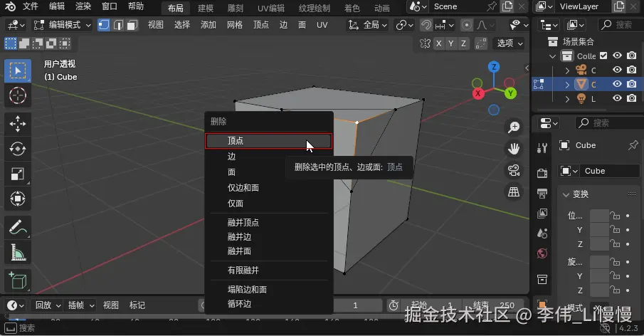Open the 编辑模式 mode dropdown
This screenshot has width=644, height=336.
pyautogui.click(x=63, y=25)
